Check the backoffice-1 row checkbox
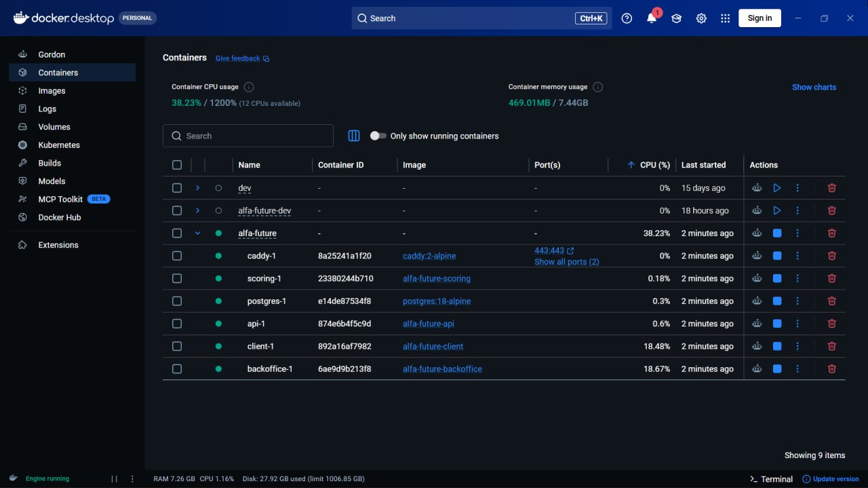The height and width of the screenshot is (488, 868). [x=177, y=369]
